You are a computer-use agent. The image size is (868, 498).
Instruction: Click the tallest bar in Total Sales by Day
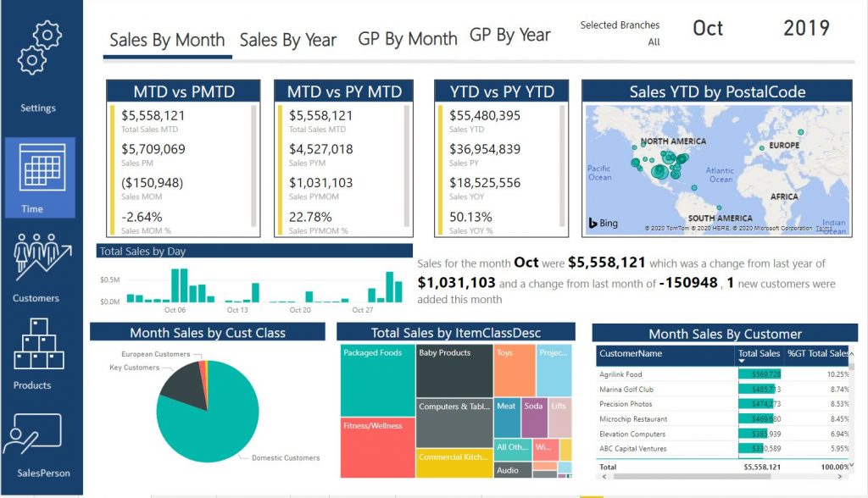click(182, 284)
